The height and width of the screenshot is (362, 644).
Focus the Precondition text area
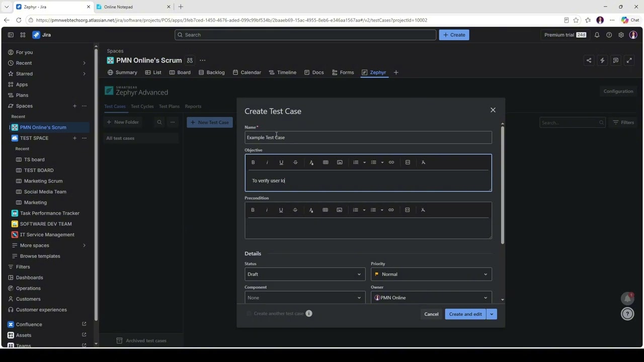[368, 228]
